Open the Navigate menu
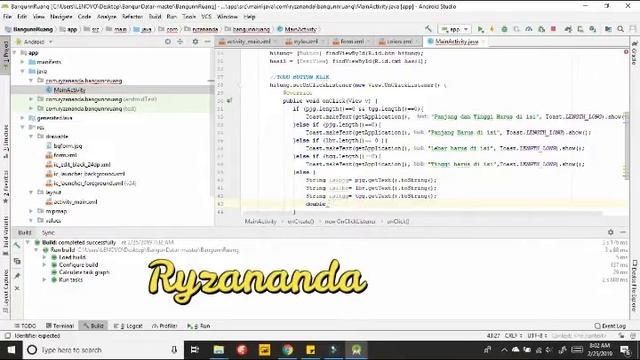The height and width of the screenshot is (360, 640). pyautogui.click(x=61, y=17)
